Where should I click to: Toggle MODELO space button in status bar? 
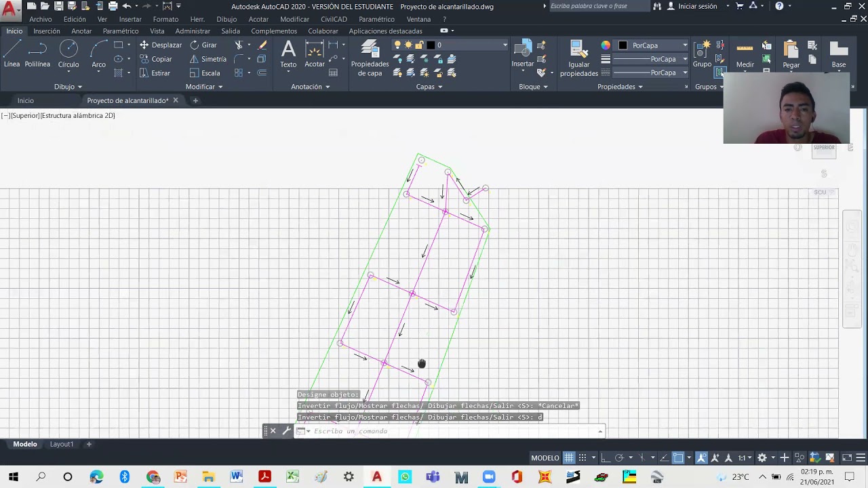pos(545,457)
